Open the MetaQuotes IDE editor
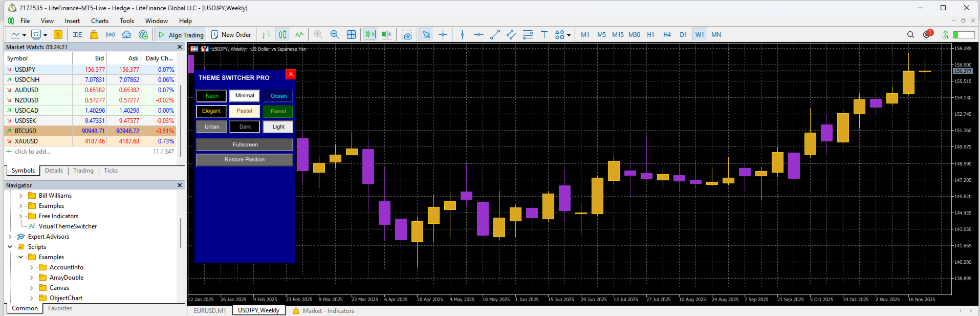Image resolution: width=980 pixels, height=316 pixels. coord(77,35)
